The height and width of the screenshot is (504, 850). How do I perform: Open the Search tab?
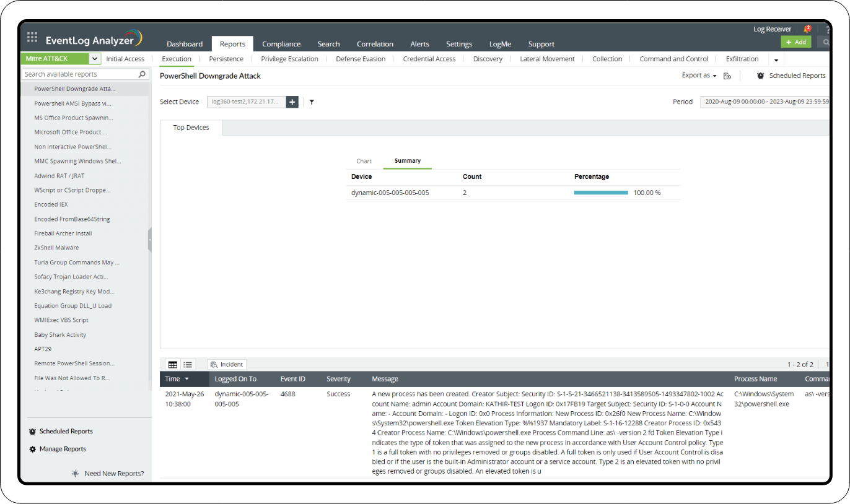328,44
